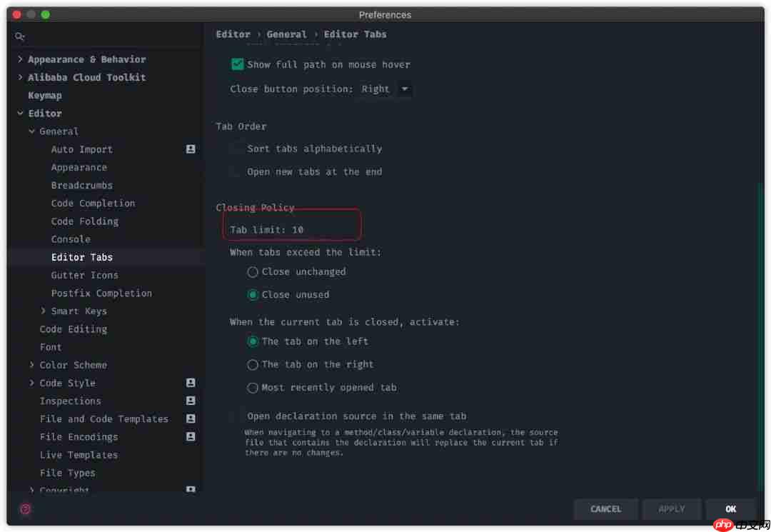
Task: Click profile icon beside Auto Import
Action: [x=191, y=149]
